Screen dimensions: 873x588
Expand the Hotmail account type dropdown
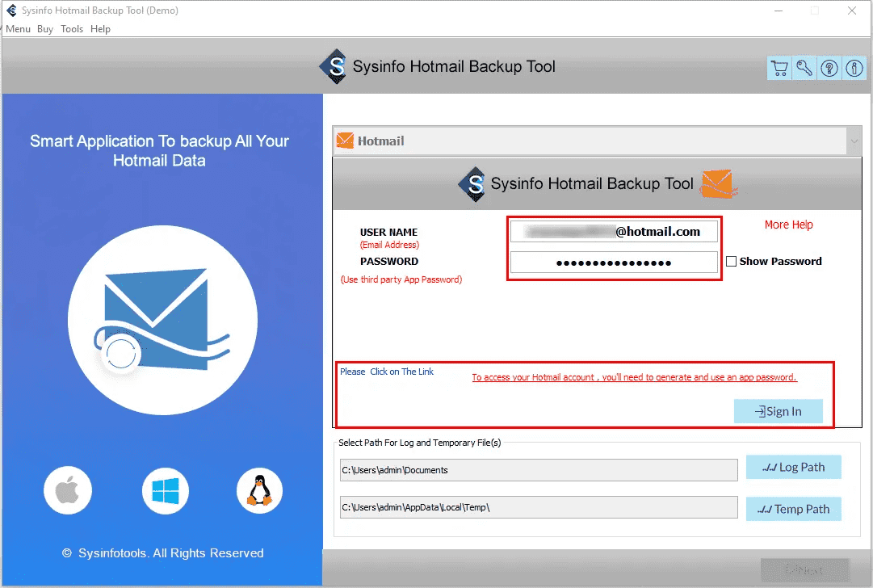point(854,141)
